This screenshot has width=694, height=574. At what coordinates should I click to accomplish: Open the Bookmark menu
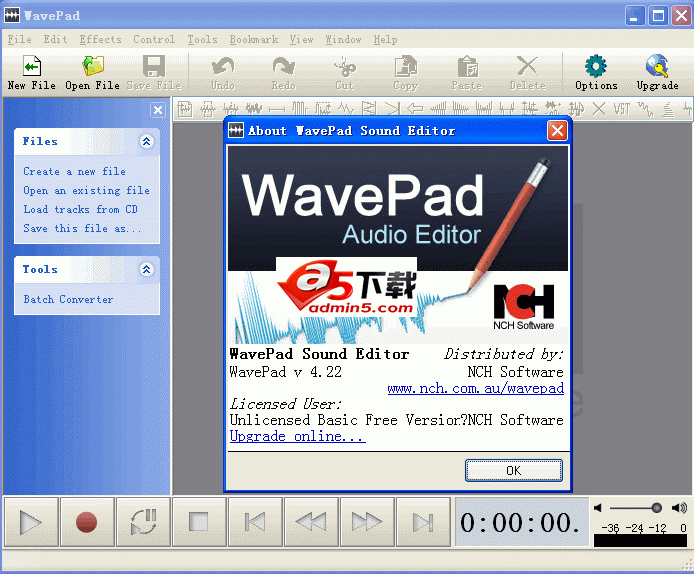[254, 39]
